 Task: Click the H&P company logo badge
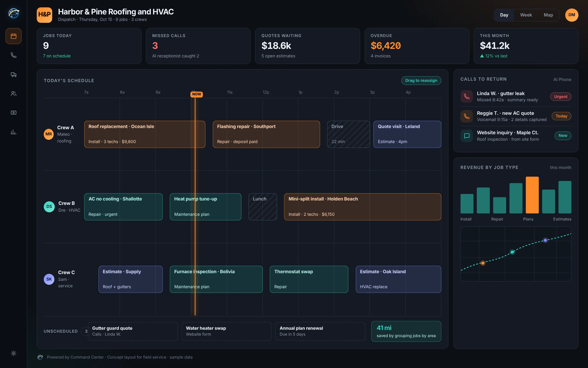pos(44,15)
